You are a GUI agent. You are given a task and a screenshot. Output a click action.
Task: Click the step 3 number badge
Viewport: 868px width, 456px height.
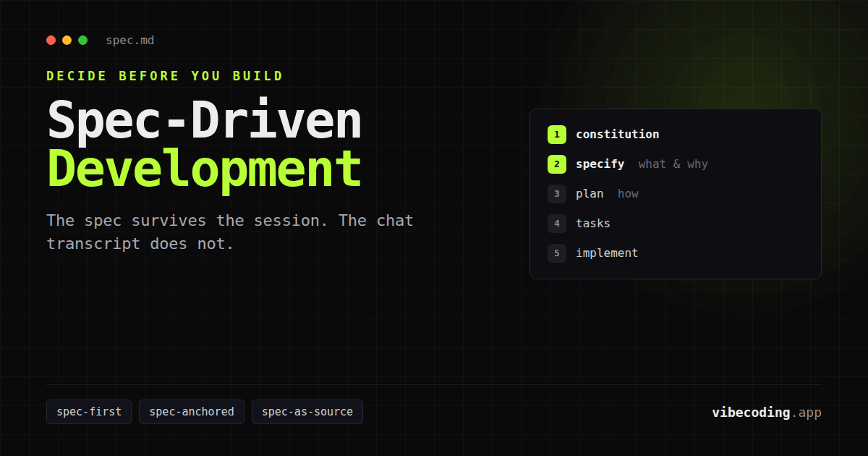click(556, 194)
